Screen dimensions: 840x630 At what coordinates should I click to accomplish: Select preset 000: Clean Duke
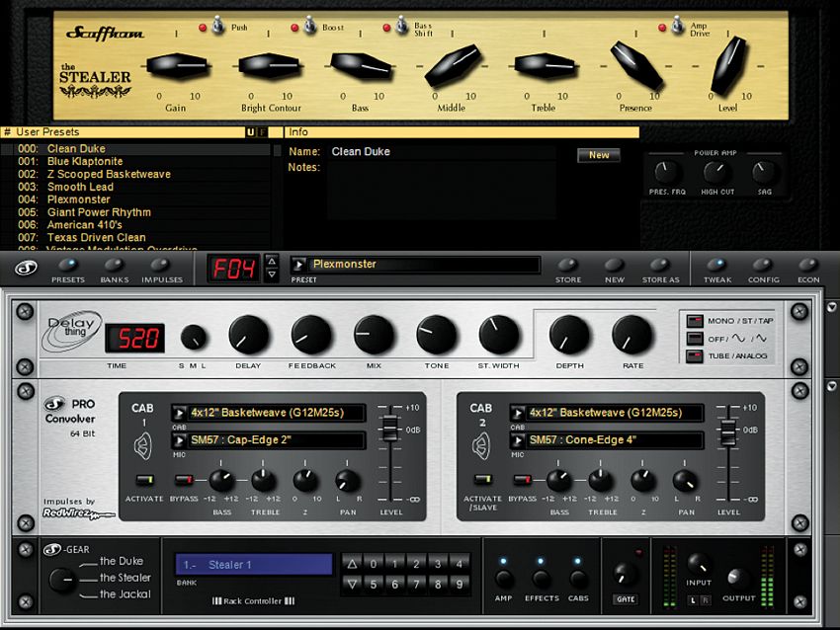click(x=135, y=149)
